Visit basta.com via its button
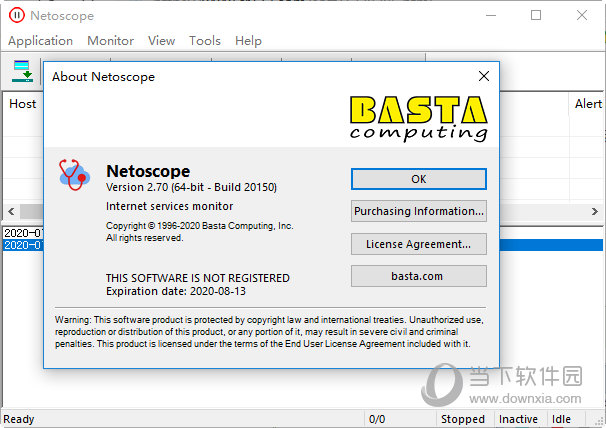 coord(419,276)
